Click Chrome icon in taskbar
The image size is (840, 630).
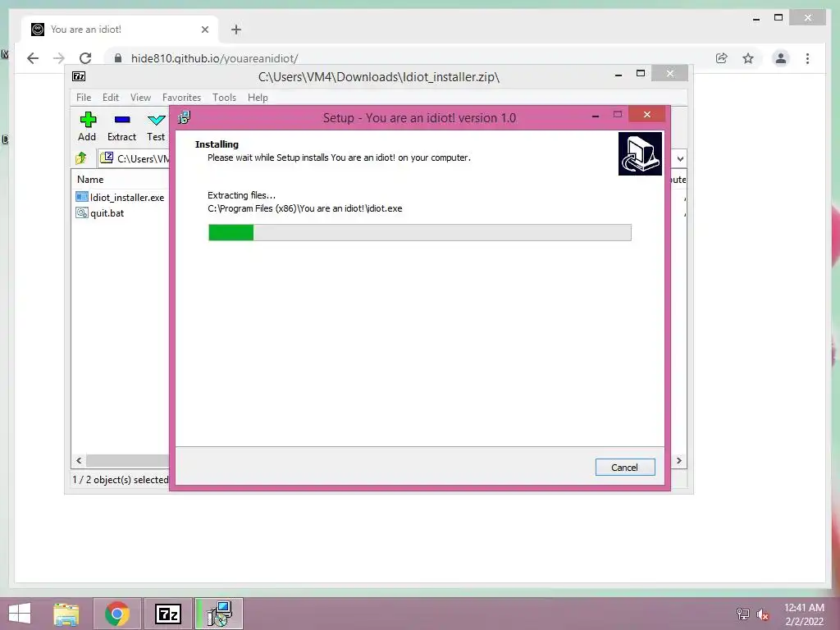(117, 614)
